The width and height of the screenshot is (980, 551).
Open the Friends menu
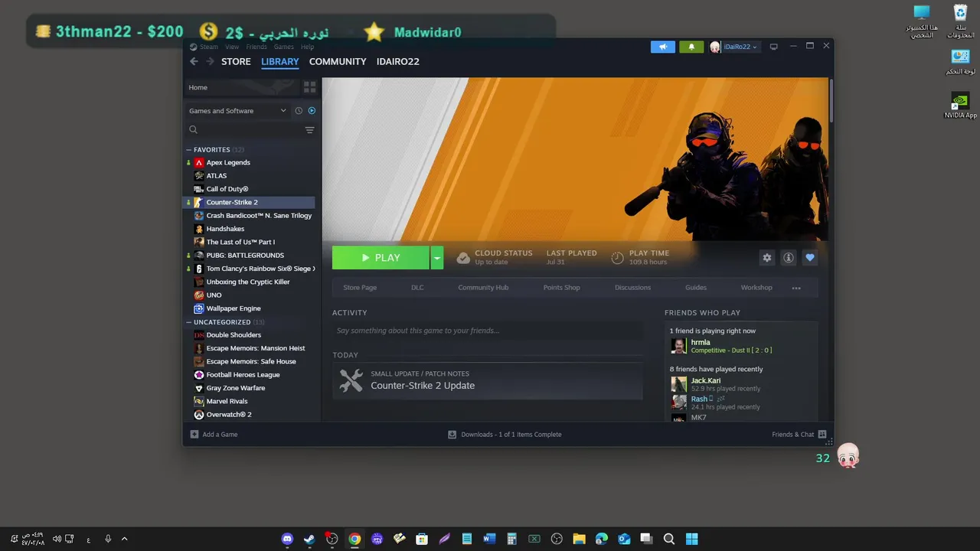click(256, 47)
